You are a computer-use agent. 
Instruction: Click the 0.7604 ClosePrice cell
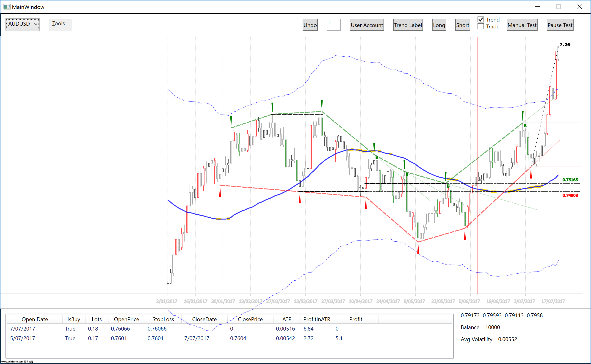pos(238,338)
